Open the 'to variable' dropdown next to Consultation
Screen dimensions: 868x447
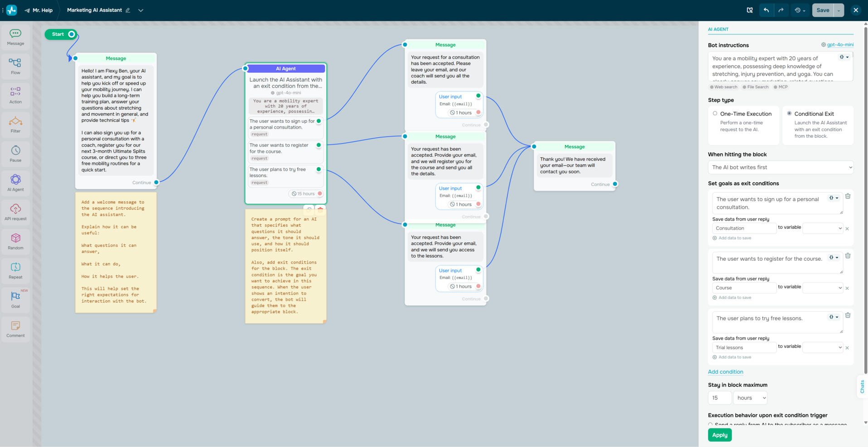pos(822,228)
